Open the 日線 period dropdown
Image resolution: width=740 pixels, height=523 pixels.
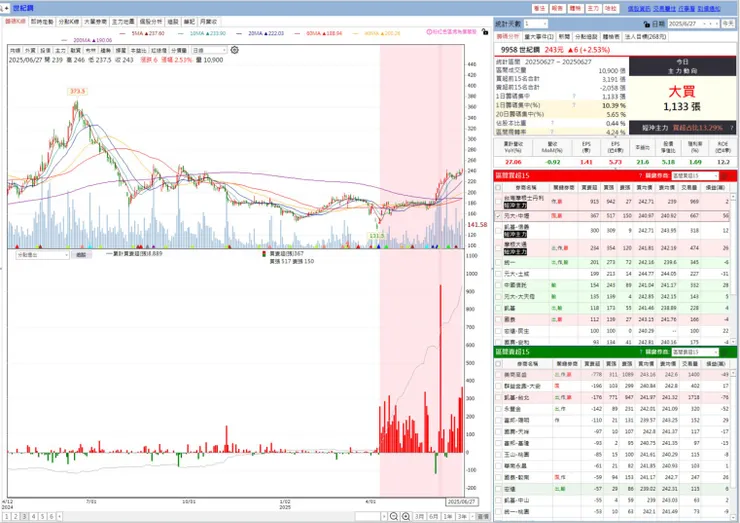pos(209,50)
